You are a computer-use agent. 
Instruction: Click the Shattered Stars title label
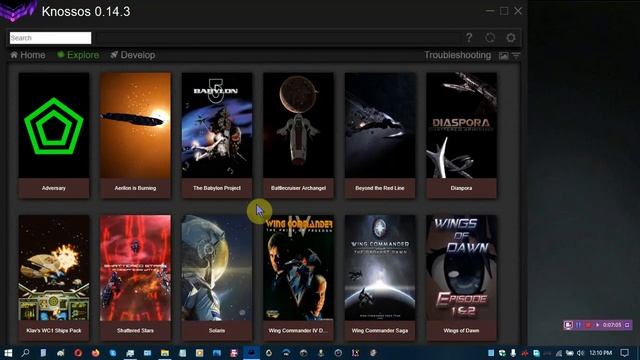click(136, 331)
